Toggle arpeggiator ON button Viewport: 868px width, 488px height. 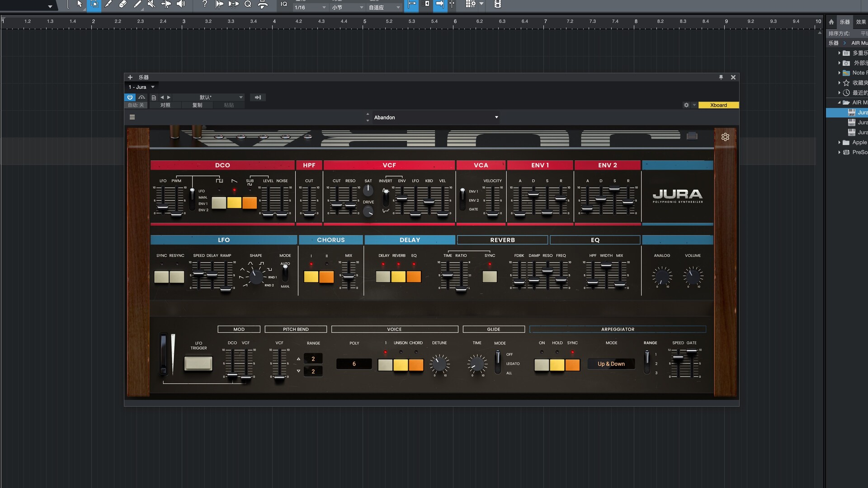(541, 365)
